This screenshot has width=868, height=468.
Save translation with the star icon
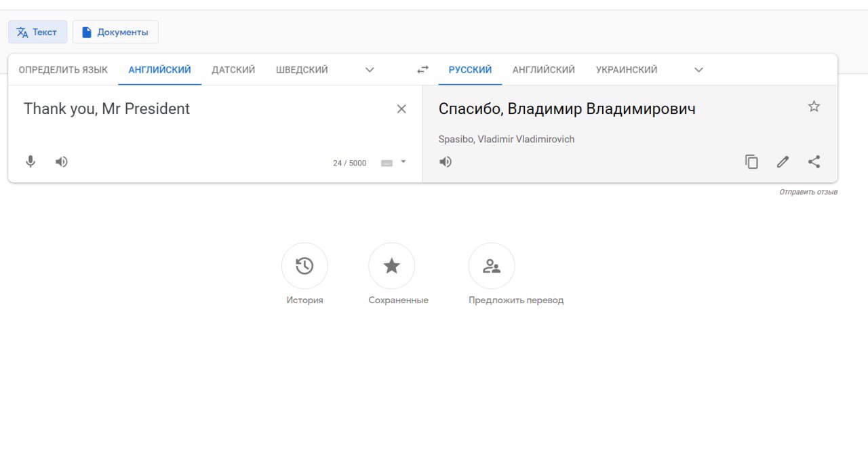point(814,106)
